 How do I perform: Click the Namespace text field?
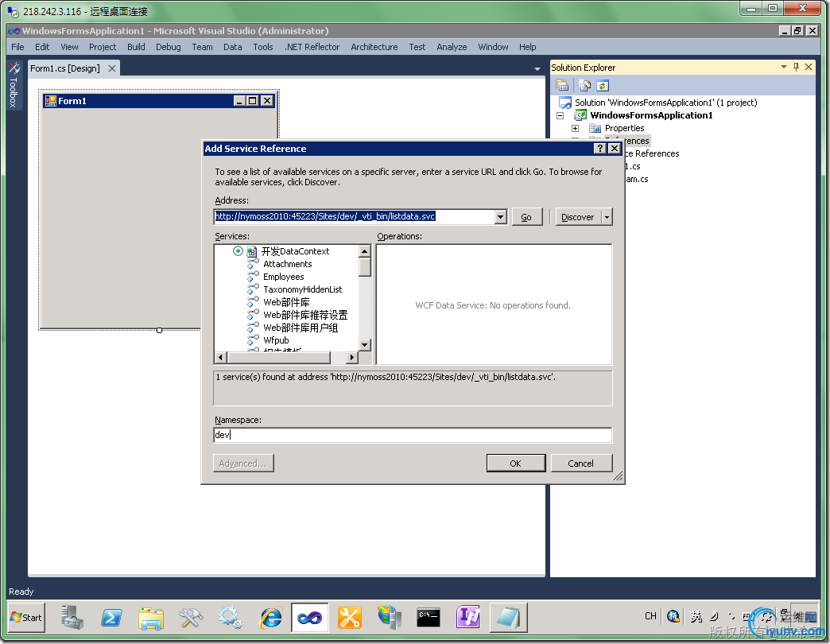(x=413, y=435)
